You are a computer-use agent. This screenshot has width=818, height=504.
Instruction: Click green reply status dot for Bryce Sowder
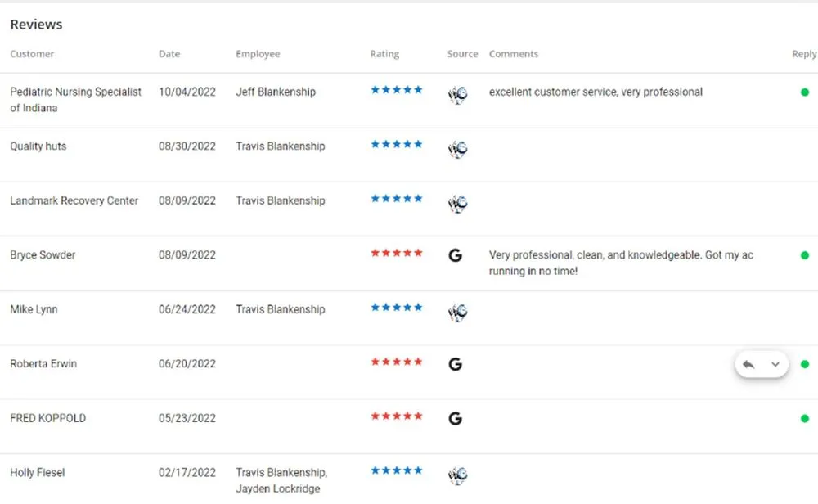(805, 255)
